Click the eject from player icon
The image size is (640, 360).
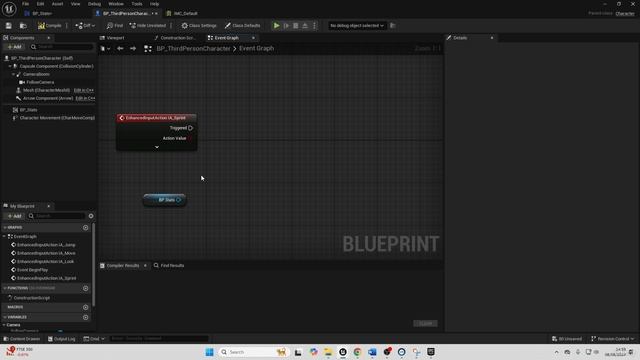coord(305,25)
